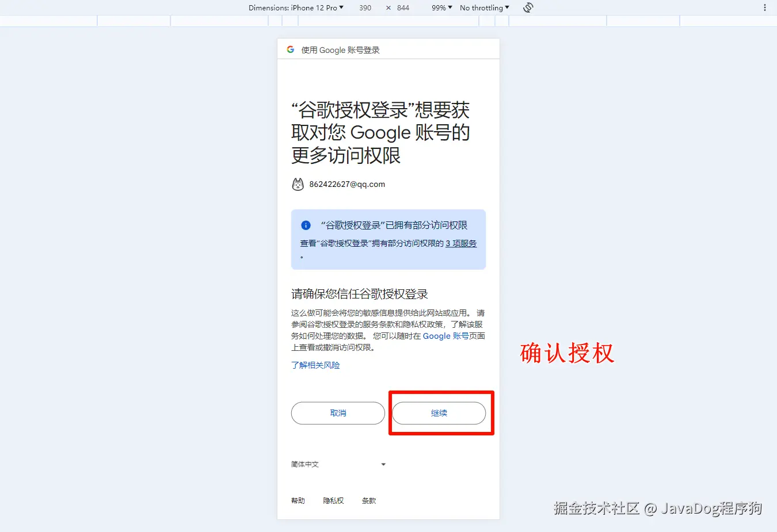Open the 99% zoom dropdown
Image resolution: width=777 pixels, height=532 pixels.
point(442,7)
